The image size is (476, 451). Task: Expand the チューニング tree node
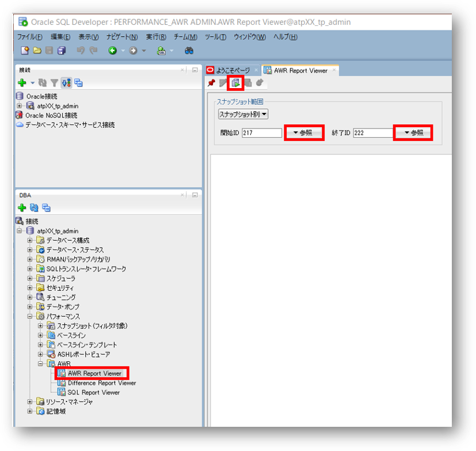[31, 297]
